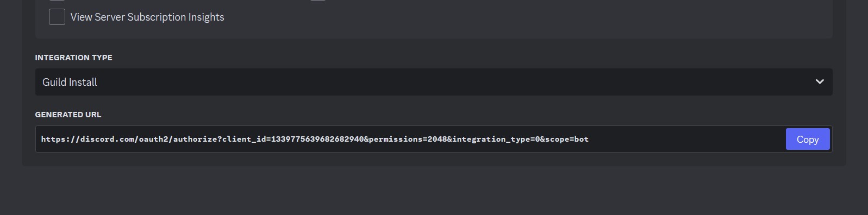
Task: Click the View Server Subscription Insights label
Action: tap(147, 17)
